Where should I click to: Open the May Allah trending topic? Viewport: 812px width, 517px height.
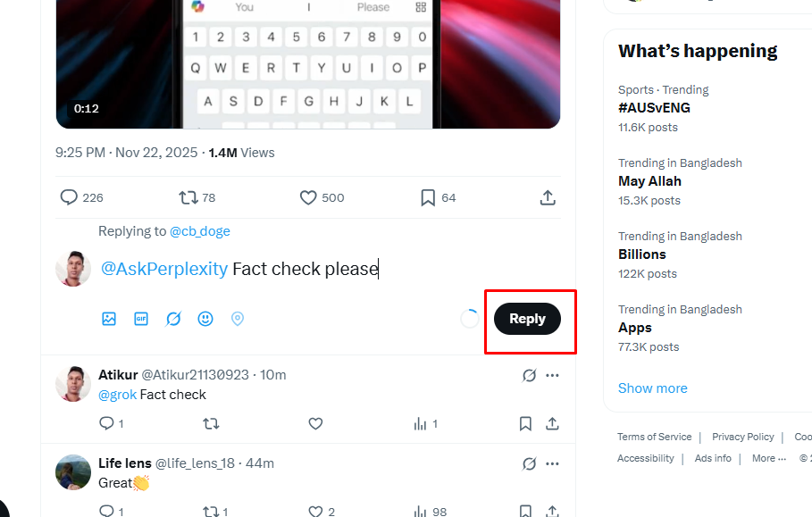point(649,181)
